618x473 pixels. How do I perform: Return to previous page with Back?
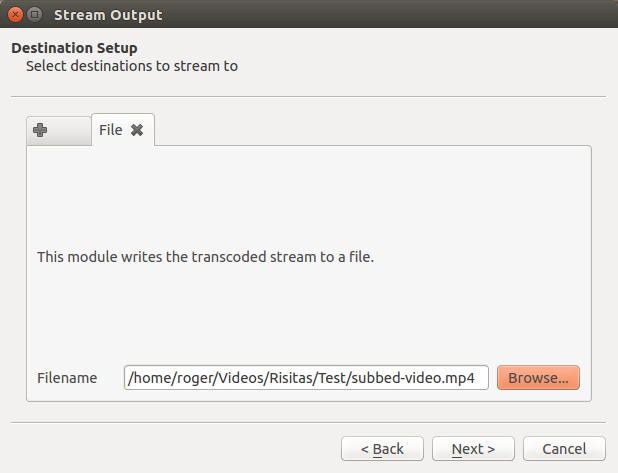pyautogui.click(x=382, y=449)
